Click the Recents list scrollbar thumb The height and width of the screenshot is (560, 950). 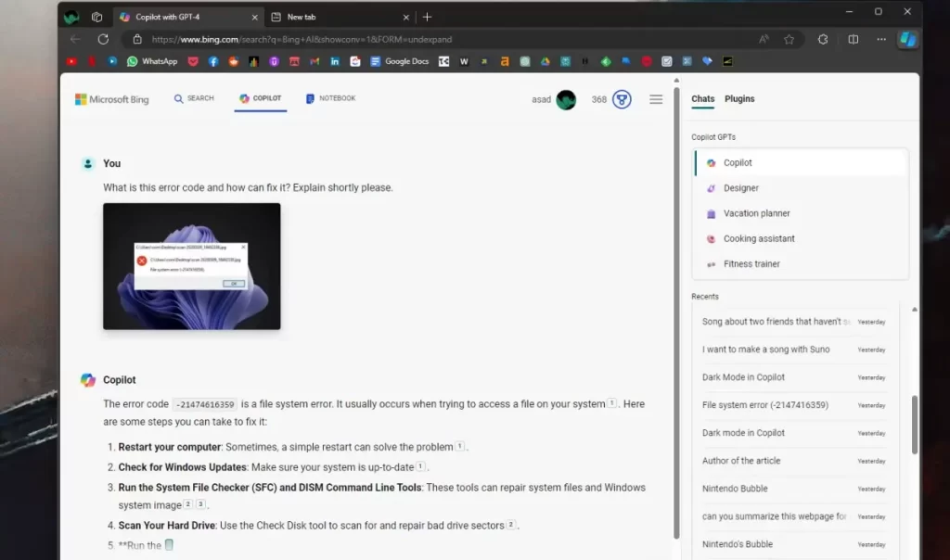(914, 425)
